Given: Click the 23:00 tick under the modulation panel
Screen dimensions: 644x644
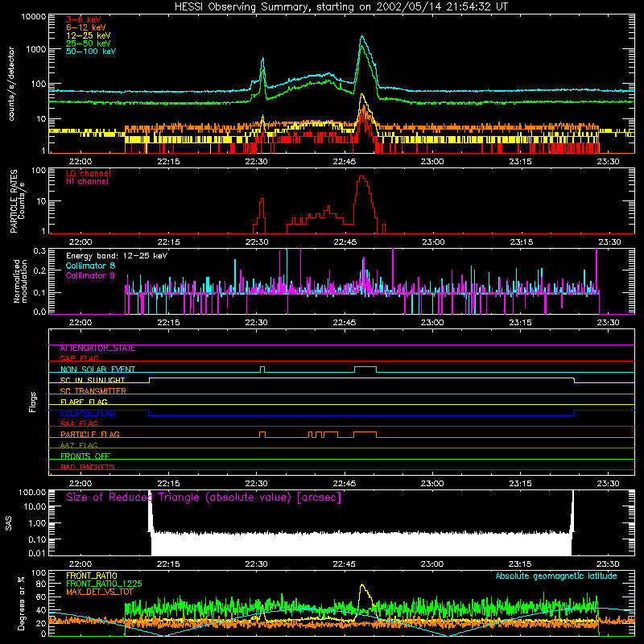Looking at the screenshot, I should coord(432,323).
